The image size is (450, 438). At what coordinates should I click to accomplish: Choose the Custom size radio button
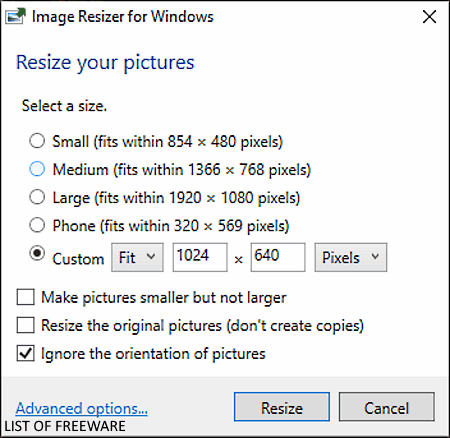[x=37, y=254]
